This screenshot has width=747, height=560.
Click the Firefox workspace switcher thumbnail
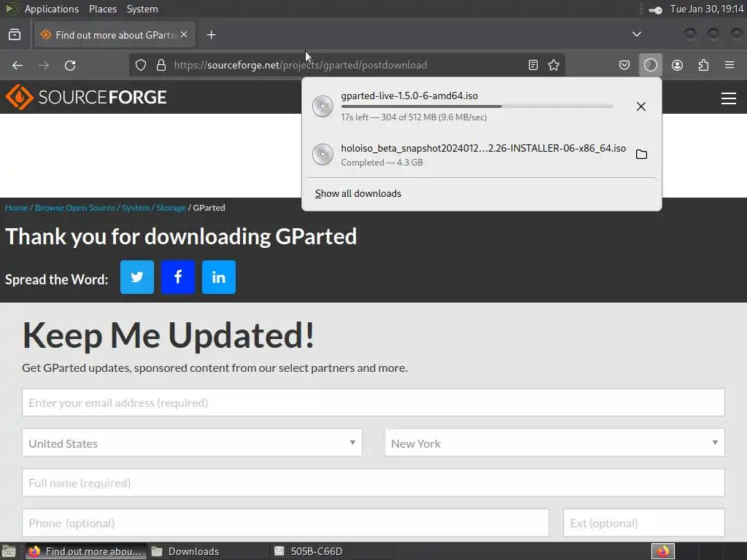pyautogui.click(x=663, y=551)
